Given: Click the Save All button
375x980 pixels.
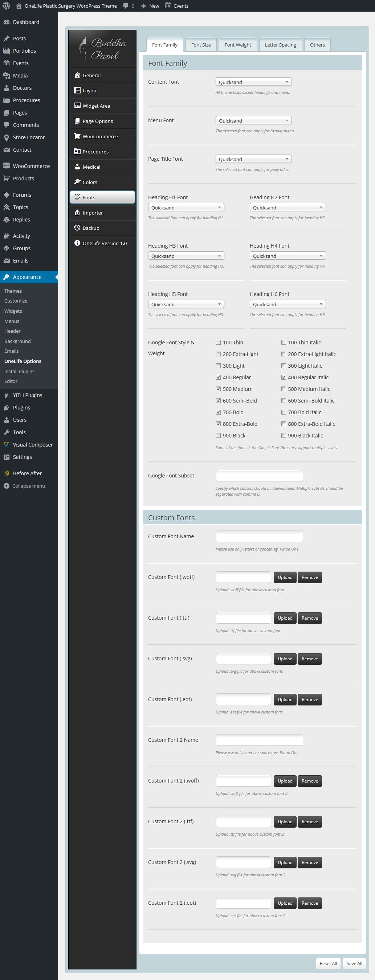Looking at the screenshot, I should 354,963.
